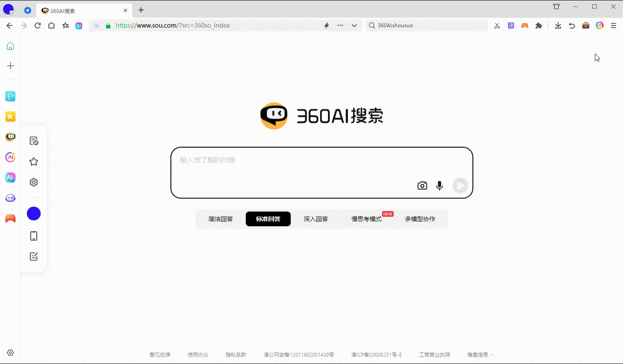This screenshot has width=623, height=364.
Task: Click the camera image search icon
Action: 422,185
